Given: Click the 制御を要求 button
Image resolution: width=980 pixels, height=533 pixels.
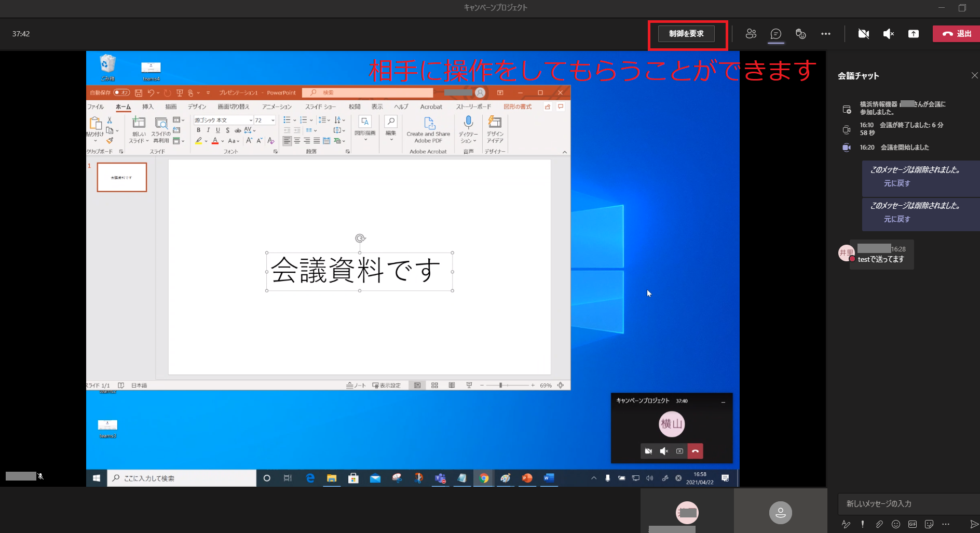Looking at the screenshot, I should coord(686,34).
